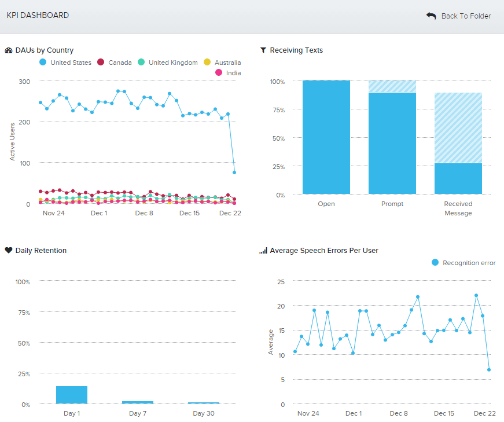
Task: Click the bar-chart icon by Average Speech Errors
Action: tap(263, 251)
